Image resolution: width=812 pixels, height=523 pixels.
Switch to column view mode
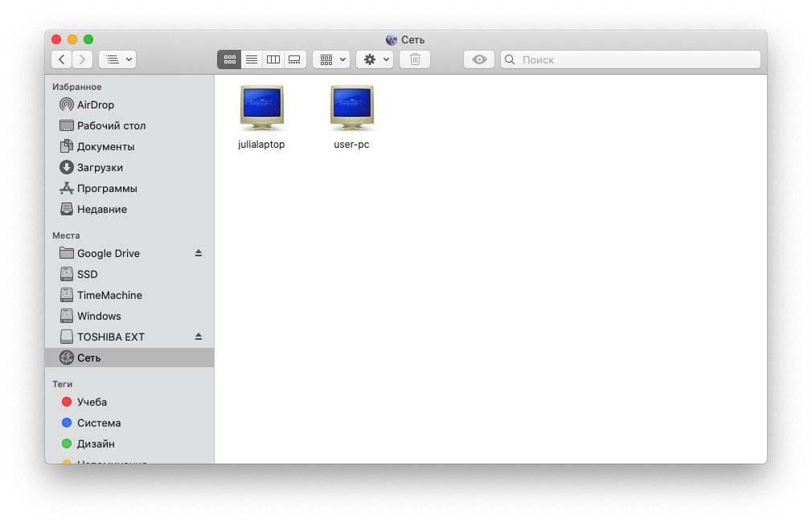(x=273, y=59)
